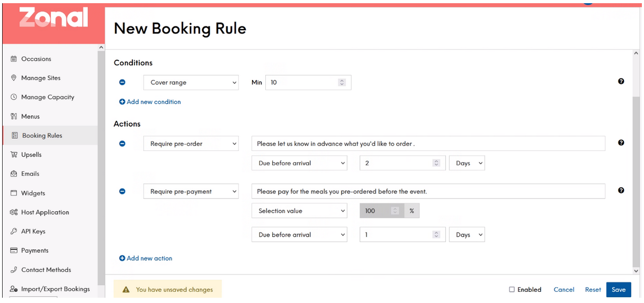Remove the Cover range condition via minus icon
644x303 pixels.
click(122, 82)
